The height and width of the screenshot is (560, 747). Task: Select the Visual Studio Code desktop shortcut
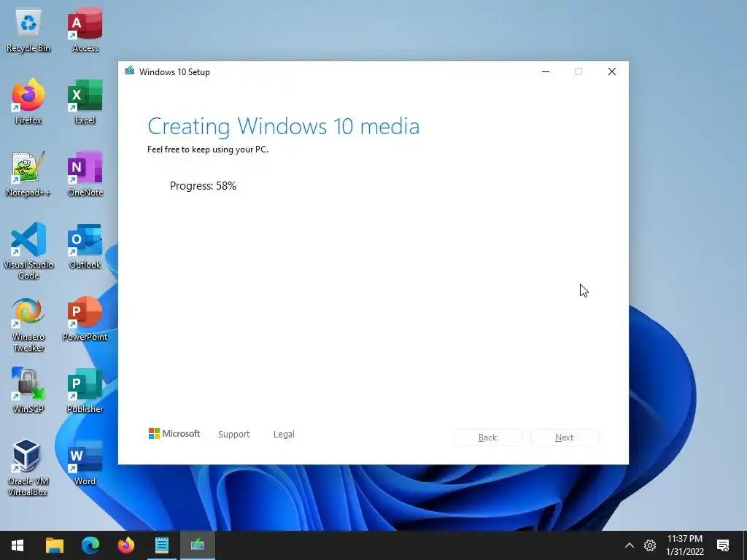(x=28, y=251)
